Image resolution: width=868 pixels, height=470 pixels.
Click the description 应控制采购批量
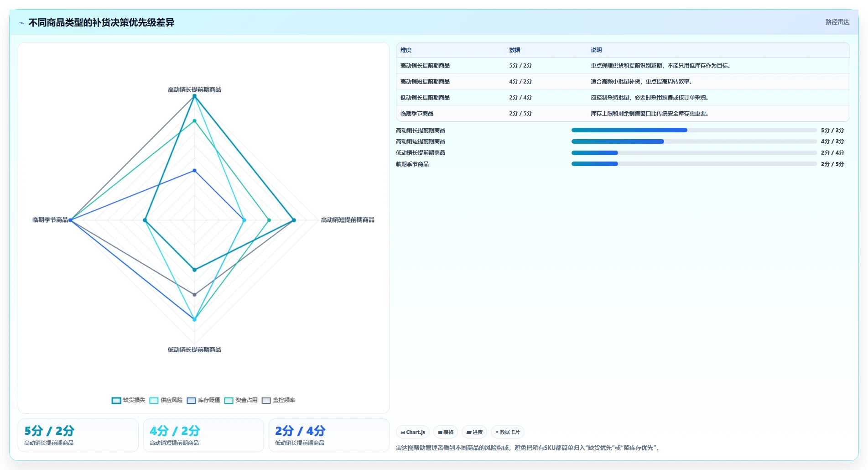point(650,98)
